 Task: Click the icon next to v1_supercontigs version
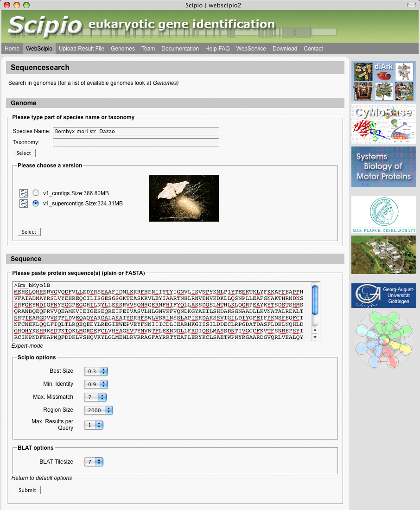tap(24, 204)
